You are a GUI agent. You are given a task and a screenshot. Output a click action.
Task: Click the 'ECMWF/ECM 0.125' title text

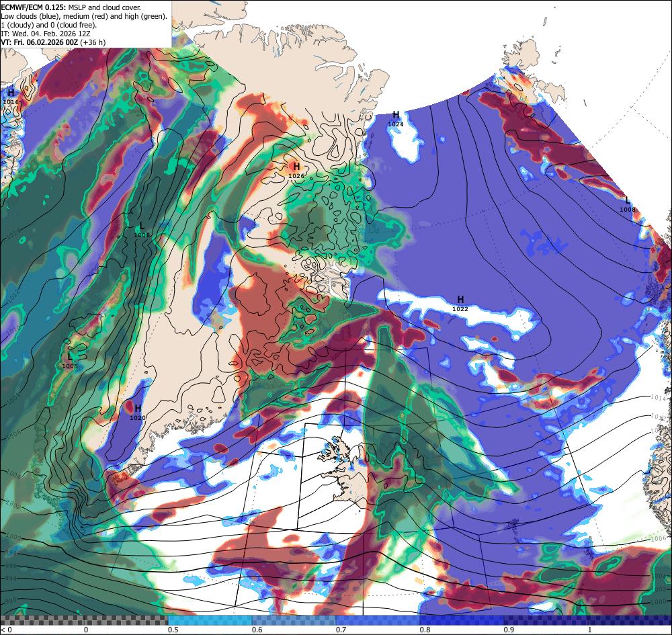tap(34, 7)
